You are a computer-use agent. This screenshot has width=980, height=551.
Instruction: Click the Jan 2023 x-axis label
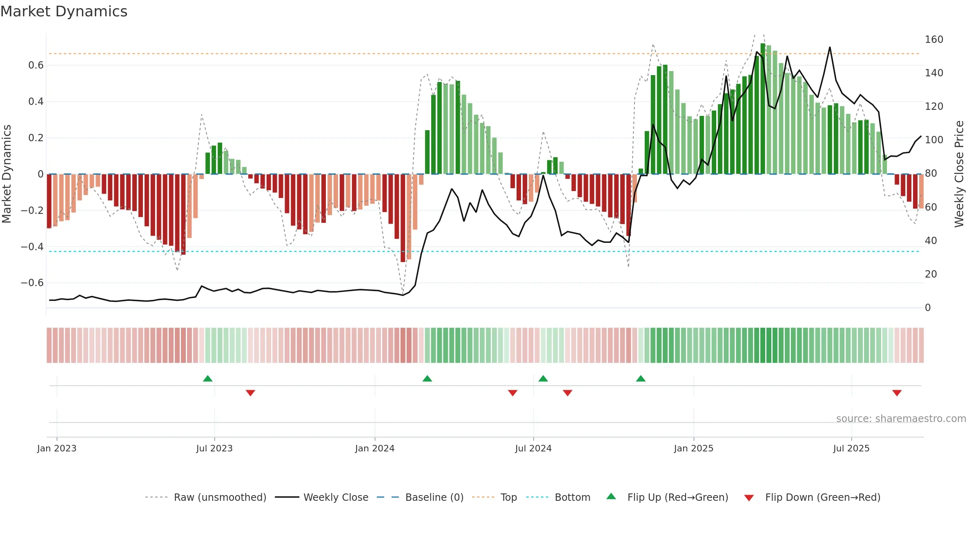pos(57,448)
